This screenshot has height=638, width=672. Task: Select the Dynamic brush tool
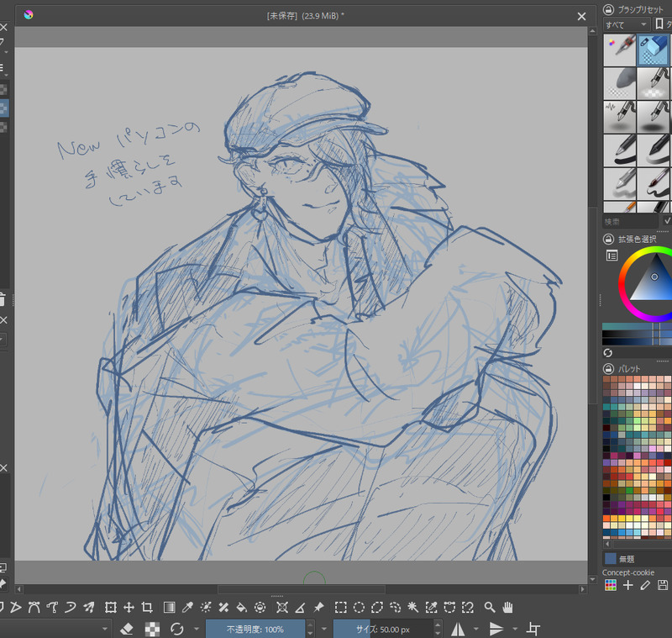(x=71, y=607)
